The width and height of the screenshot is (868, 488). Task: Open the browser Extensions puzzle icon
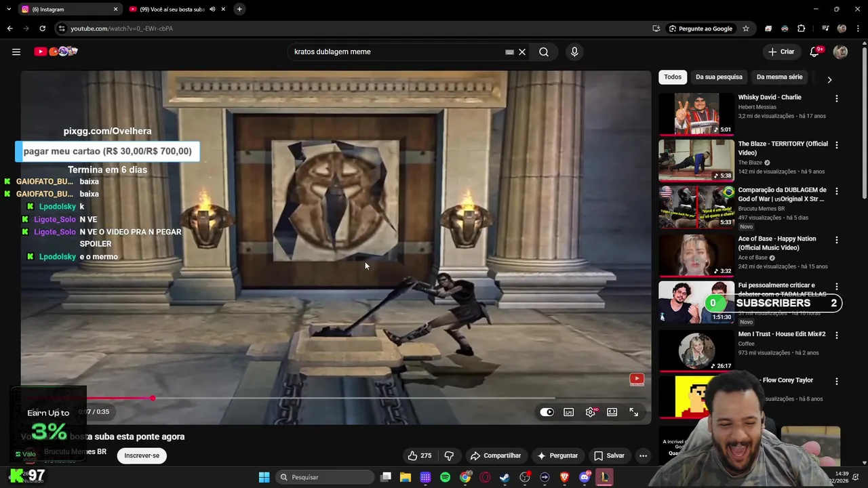pos(801,28)
